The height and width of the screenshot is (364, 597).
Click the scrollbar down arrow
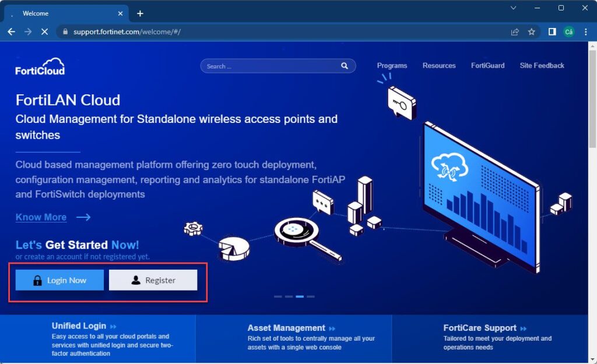592,360
